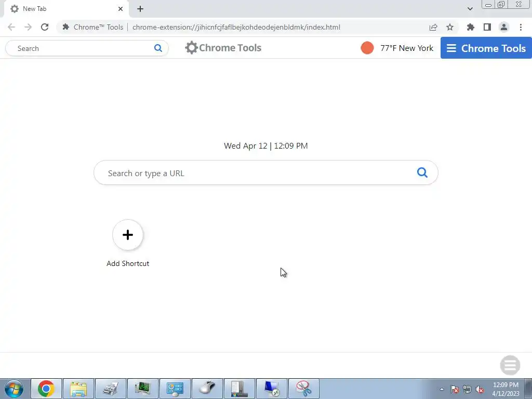Open File Explorer from the taskbar
The image size is (532, 399).
click(x=78, y=389)
